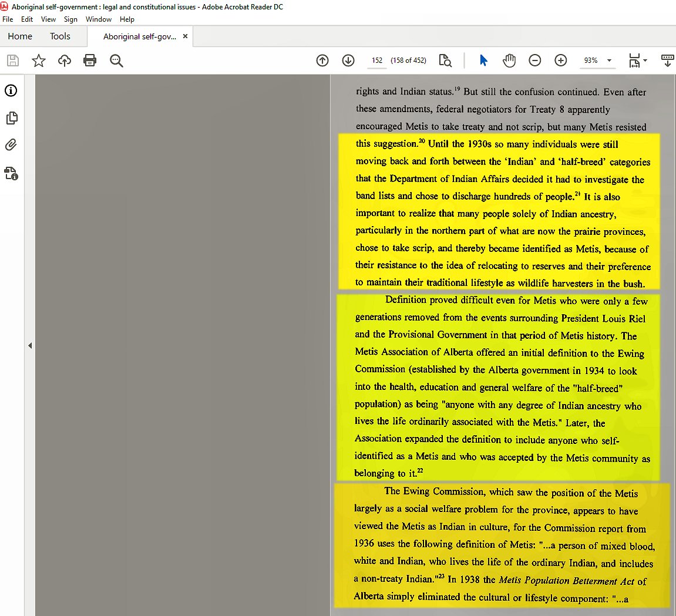The image size is (676, 616).
Task: Go to previous page arrow
Action: pos(322,60)
